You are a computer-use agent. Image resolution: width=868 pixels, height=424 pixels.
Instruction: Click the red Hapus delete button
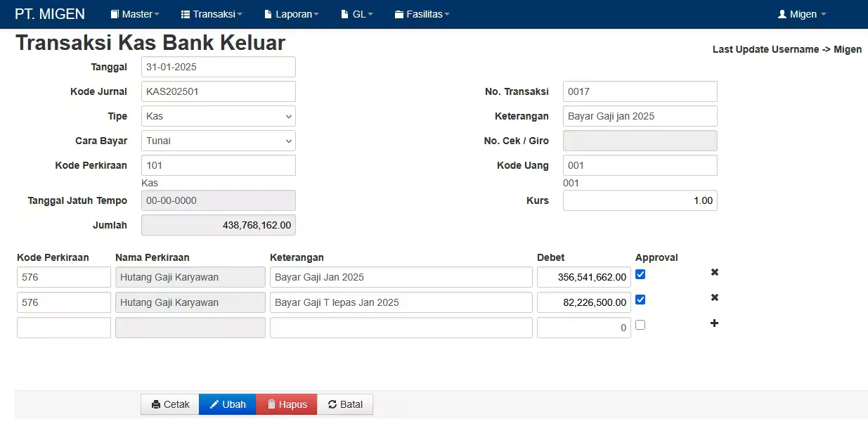point(287,404)
